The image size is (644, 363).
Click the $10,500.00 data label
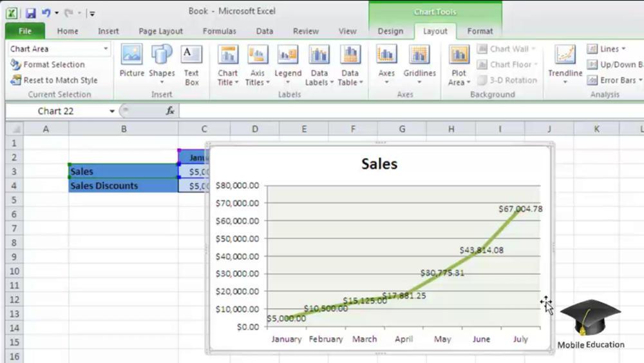pos(326,308)
